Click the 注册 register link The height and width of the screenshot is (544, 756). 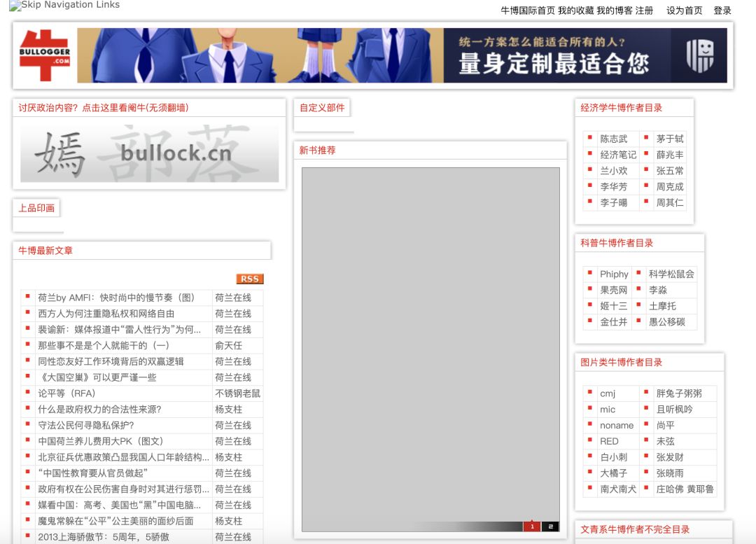644,11
